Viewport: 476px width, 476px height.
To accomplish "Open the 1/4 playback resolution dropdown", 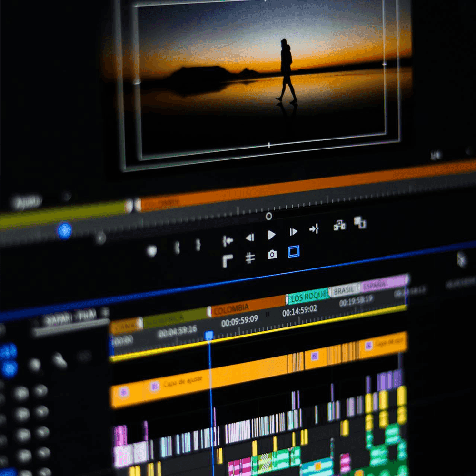I will click(436, 156).
